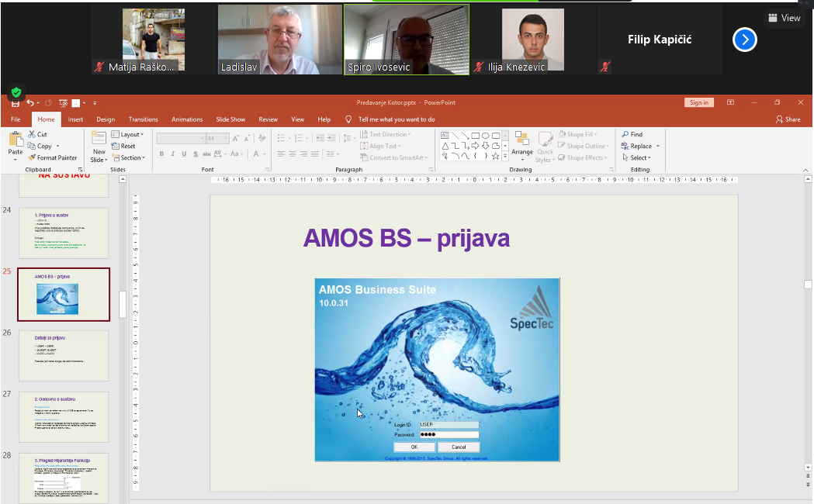Click the Sign in button
The image size is (814, 504).
tap(698, 102)
